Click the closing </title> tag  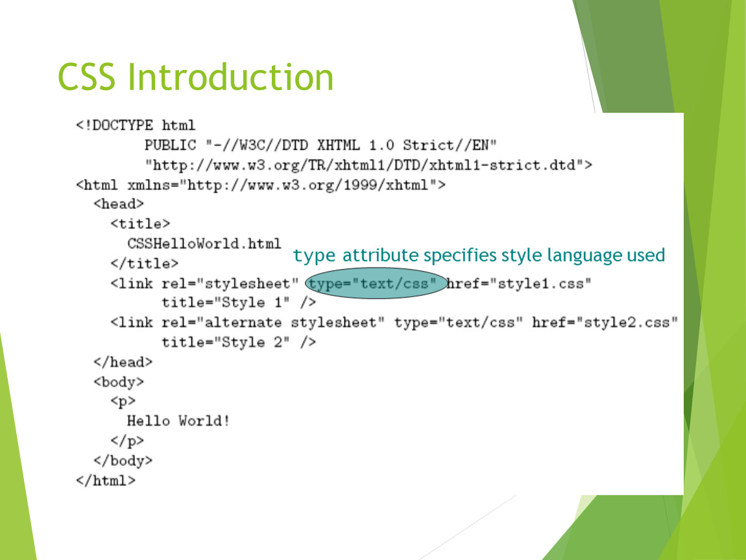[x=145, y=263]
